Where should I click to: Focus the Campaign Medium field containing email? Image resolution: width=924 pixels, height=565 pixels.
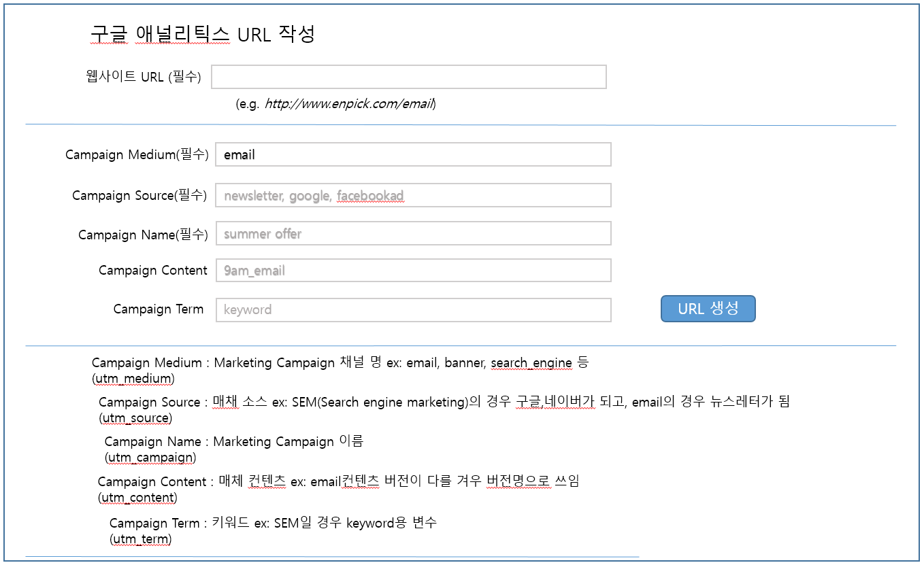(x=413, y=154)
